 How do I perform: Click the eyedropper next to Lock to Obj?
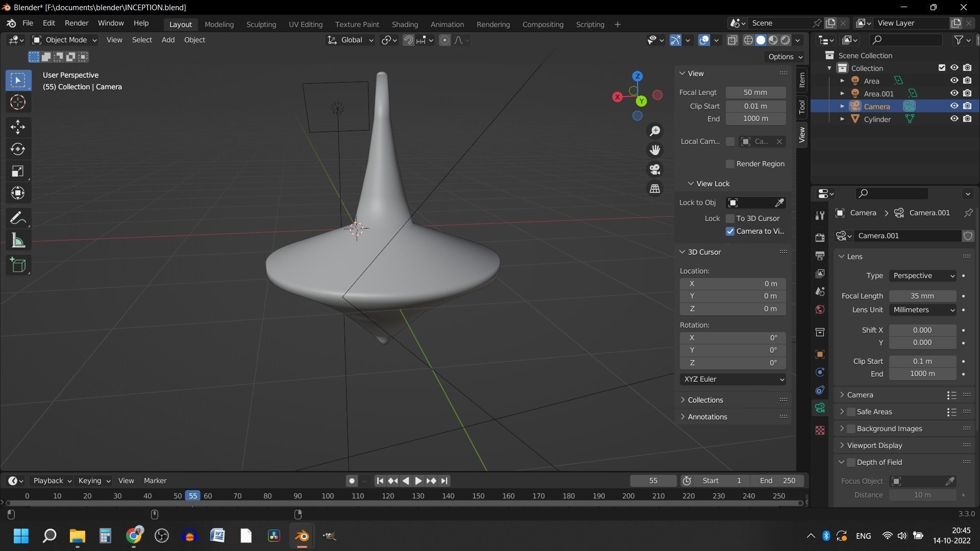point(779,203)
